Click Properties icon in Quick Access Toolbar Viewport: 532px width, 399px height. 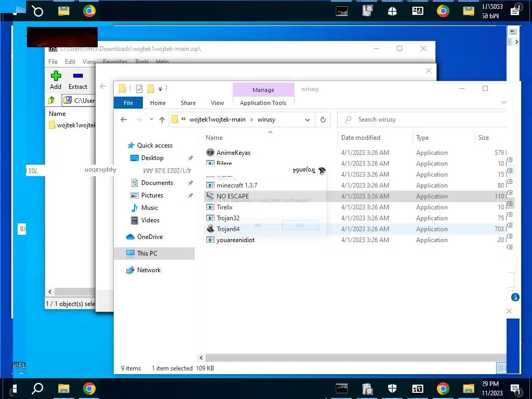(139, 89)
